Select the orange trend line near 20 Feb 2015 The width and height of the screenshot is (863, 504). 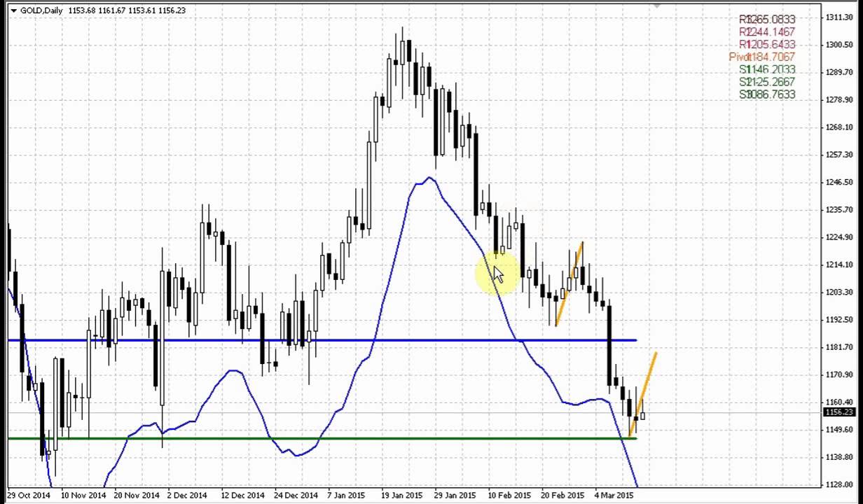click(569, 283)
